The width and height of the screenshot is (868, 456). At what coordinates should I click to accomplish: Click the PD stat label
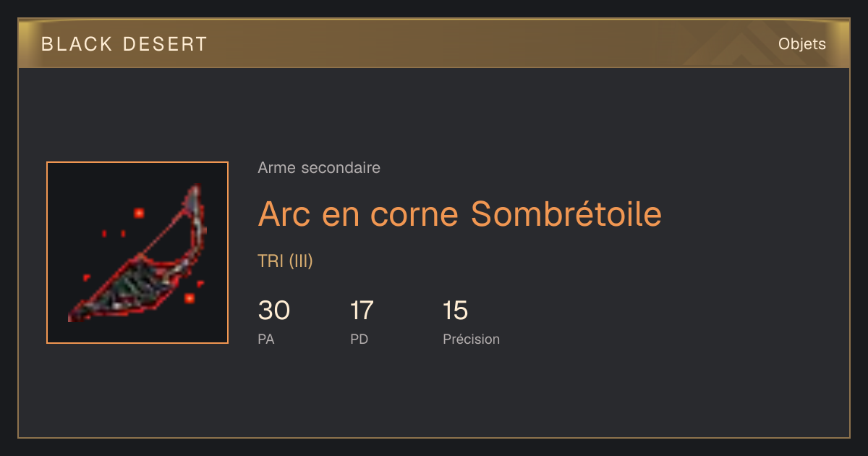point(359,339)
